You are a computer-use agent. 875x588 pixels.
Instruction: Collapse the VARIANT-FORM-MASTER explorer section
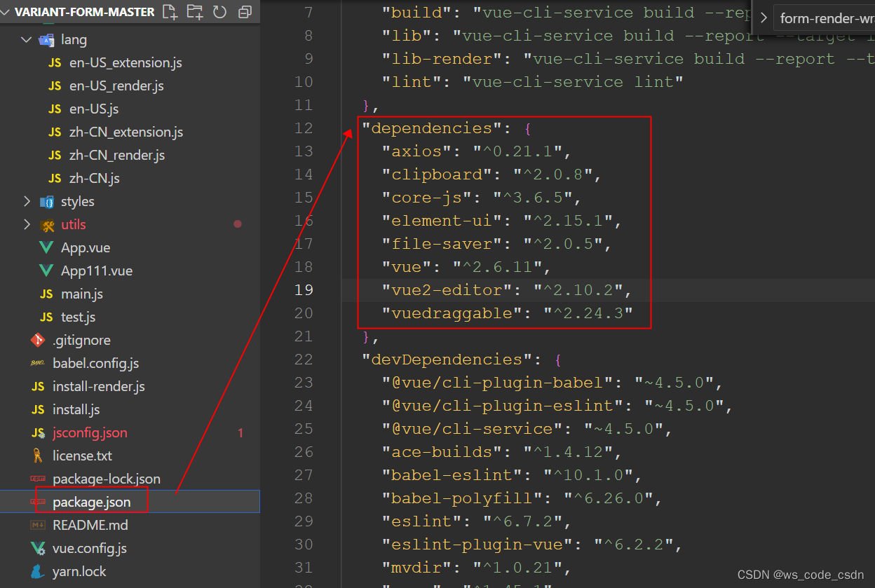click(x=6, y=12)
